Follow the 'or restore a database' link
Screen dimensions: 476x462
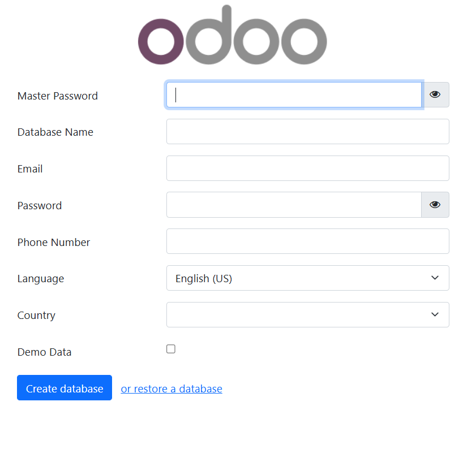pos(171,388)
